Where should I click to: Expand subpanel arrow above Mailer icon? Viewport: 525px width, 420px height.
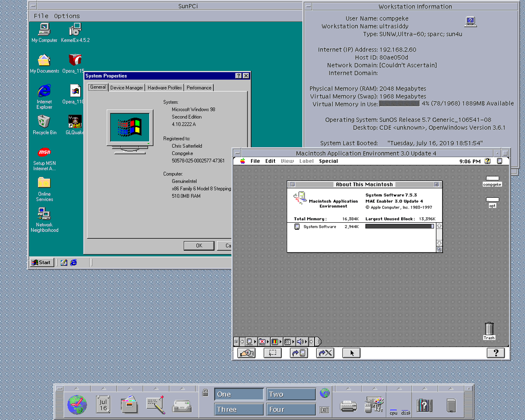coord(182,388)
